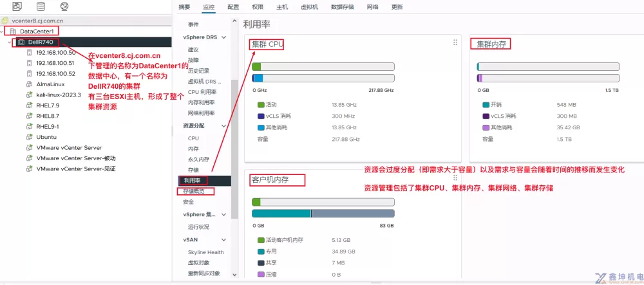
Task: Switch to the 摘要 tab
Action: tap(184, 7)
